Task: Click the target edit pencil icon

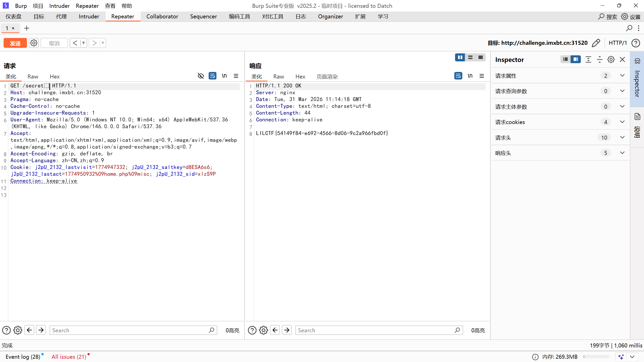Action: point(596,43)
